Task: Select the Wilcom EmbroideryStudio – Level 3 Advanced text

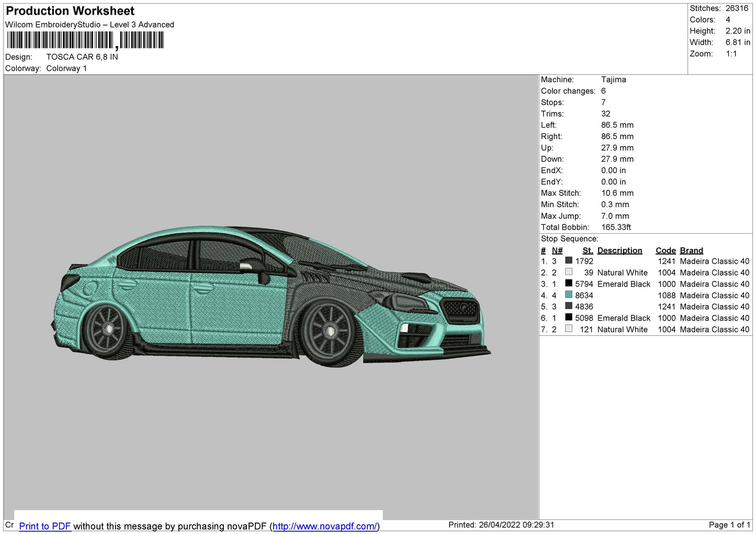Action: click(89, 25)
